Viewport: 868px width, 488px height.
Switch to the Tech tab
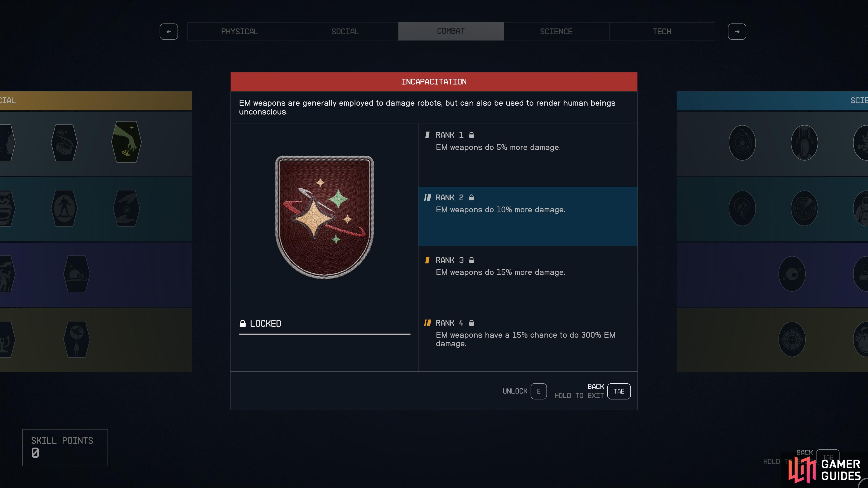[662, 32]
